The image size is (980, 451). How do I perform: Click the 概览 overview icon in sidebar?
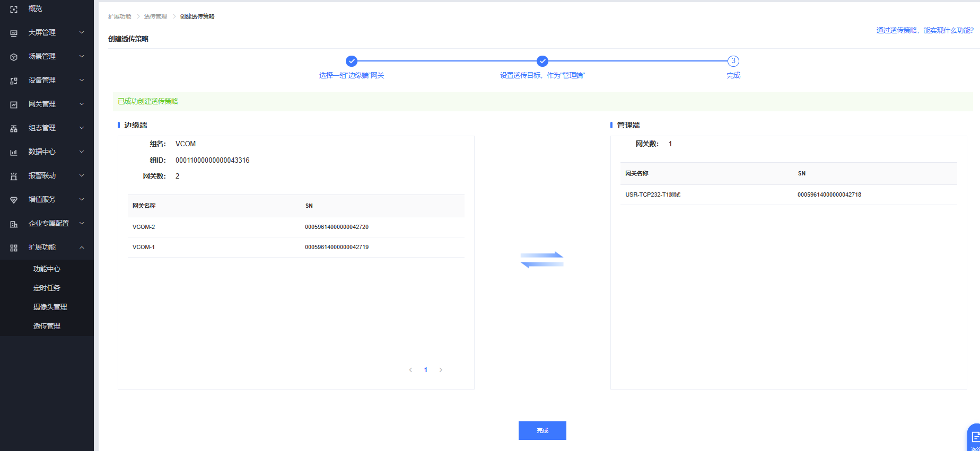click(14, 9)
